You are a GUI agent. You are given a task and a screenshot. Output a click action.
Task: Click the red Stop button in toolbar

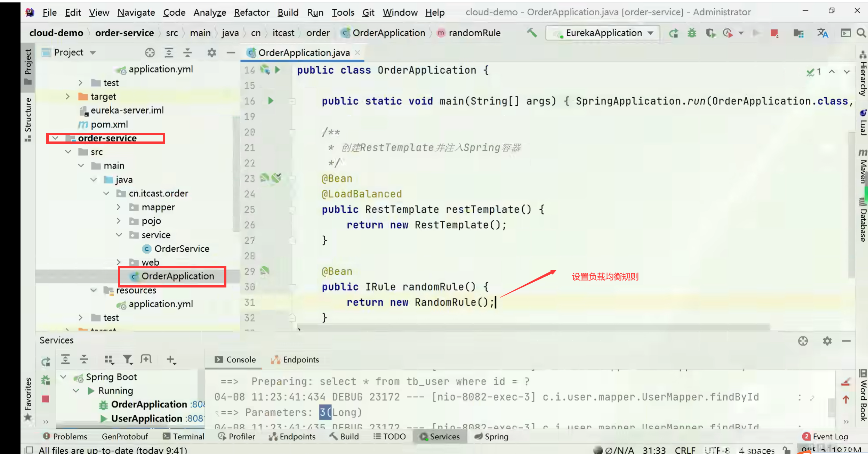coord(774,33)
